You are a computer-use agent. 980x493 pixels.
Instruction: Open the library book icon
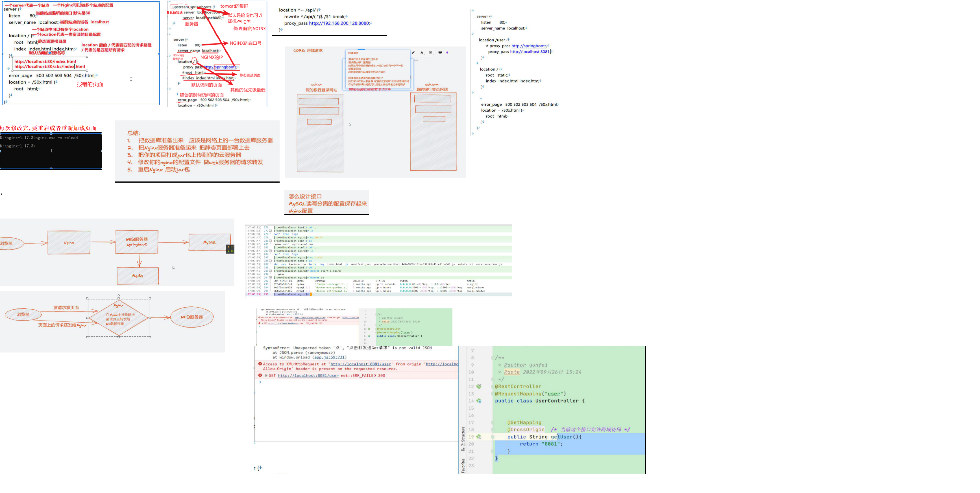[x=440, y=53]
